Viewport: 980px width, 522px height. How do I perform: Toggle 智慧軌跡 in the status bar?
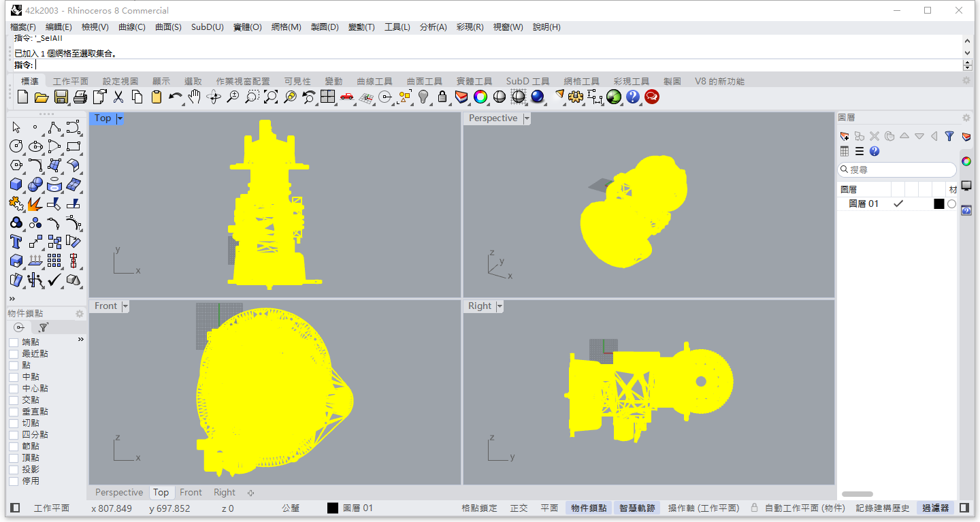[637, 508]
